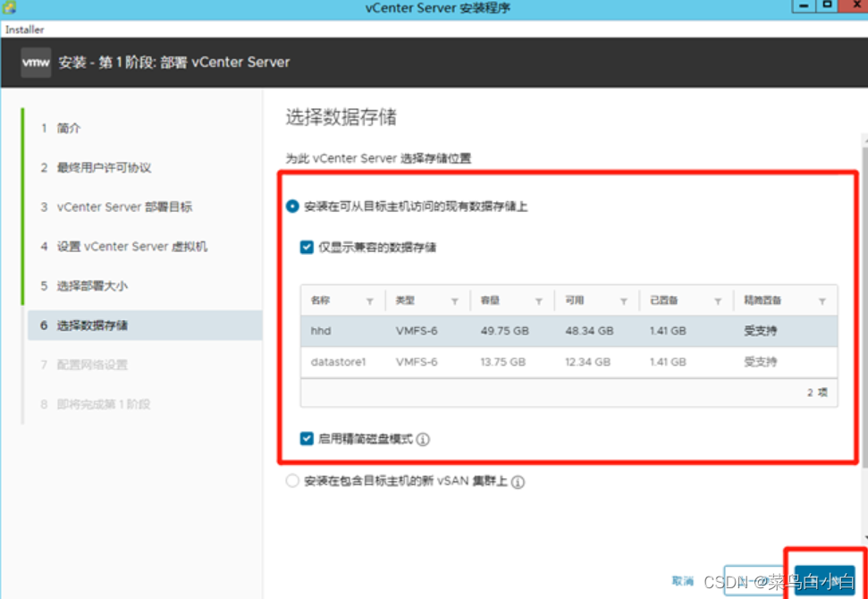Minimize the installer window

[x=805, y=5]
